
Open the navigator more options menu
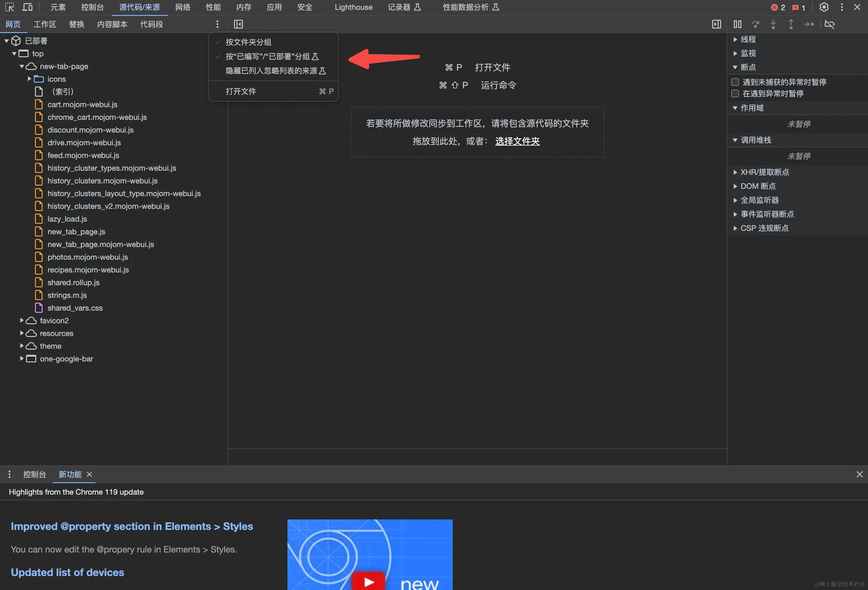tap(217, 24)
